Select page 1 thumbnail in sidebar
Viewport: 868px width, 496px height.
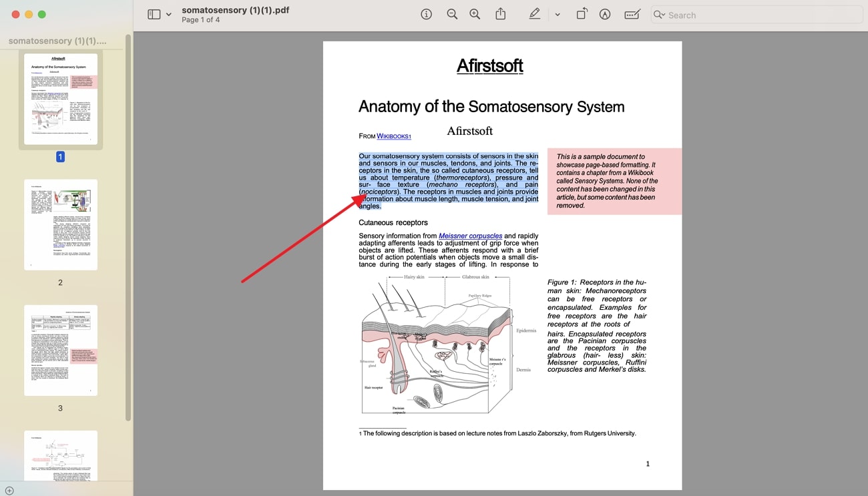pyautogui.click(x=60, y=99)
